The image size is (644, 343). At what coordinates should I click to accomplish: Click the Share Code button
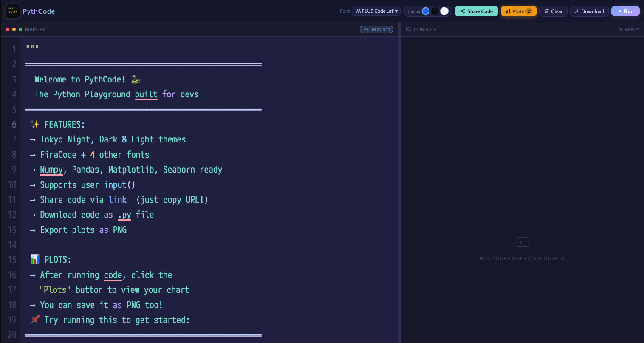pyautogui.click(x=476, y=11)
